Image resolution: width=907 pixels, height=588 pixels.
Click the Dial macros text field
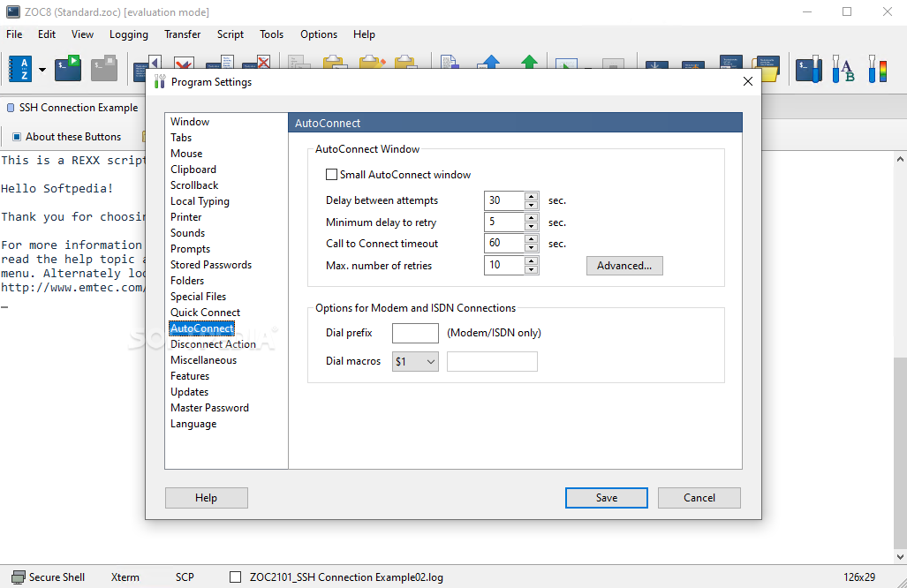492,361
